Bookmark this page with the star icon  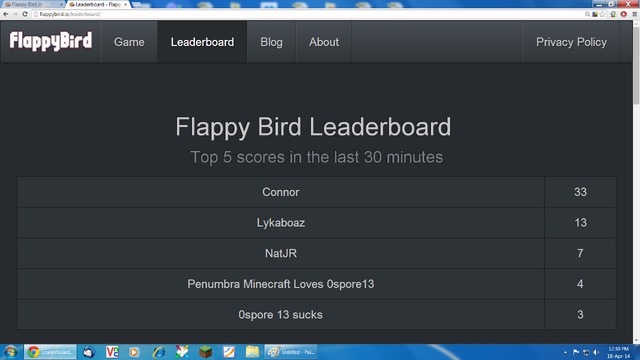coord(602,14)
